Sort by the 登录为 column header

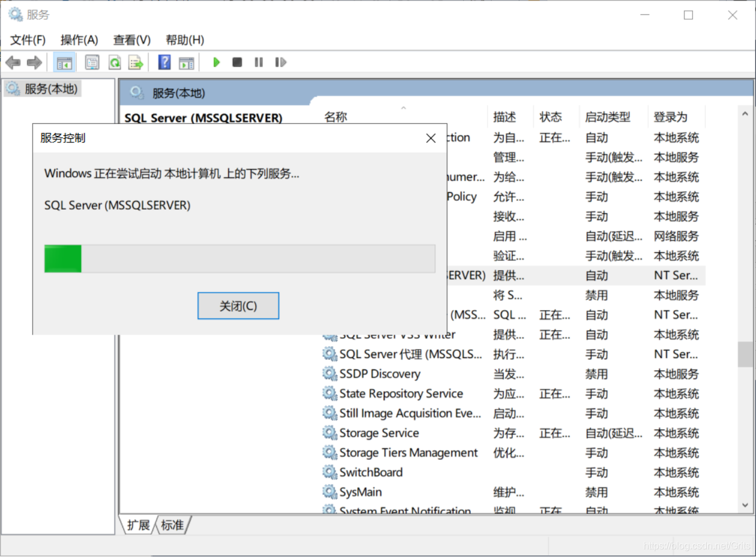tap(676, 117)
